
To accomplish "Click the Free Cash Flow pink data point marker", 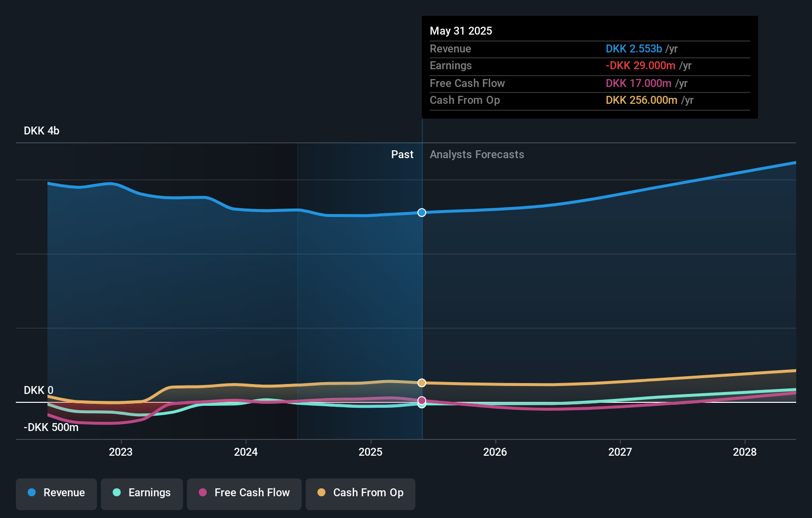I will click(x=422, y=400).
